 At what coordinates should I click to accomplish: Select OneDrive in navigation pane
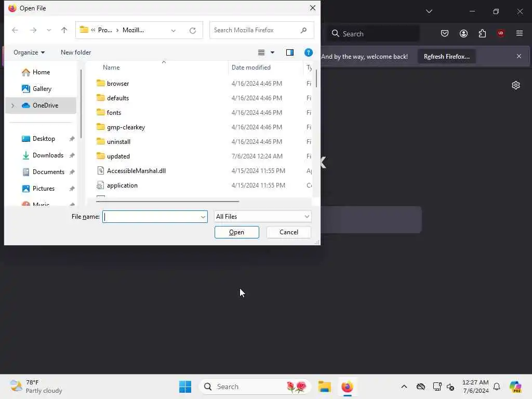[x=41, y=105]
